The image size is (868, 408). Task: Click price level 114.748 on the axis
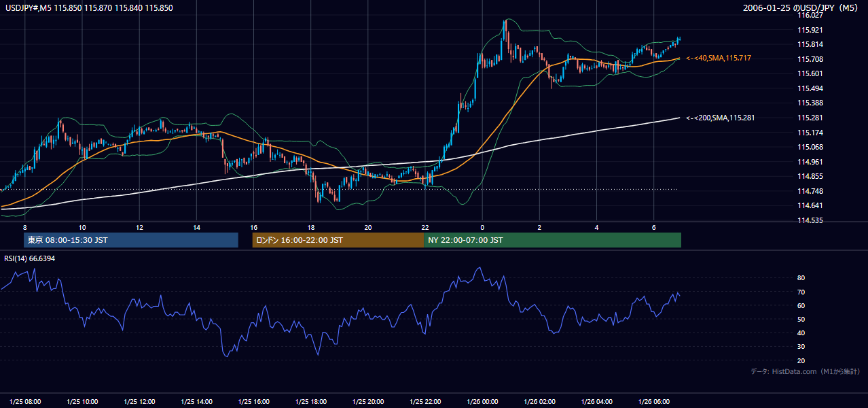[x=810, y=191]
